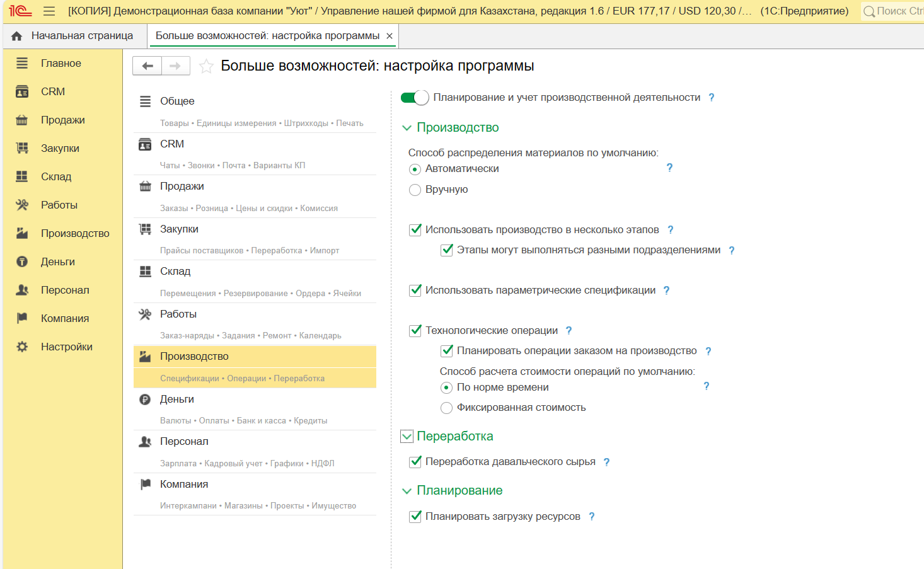
Task: Click the back navigation arrow button
Action: (x=147, y=66)
